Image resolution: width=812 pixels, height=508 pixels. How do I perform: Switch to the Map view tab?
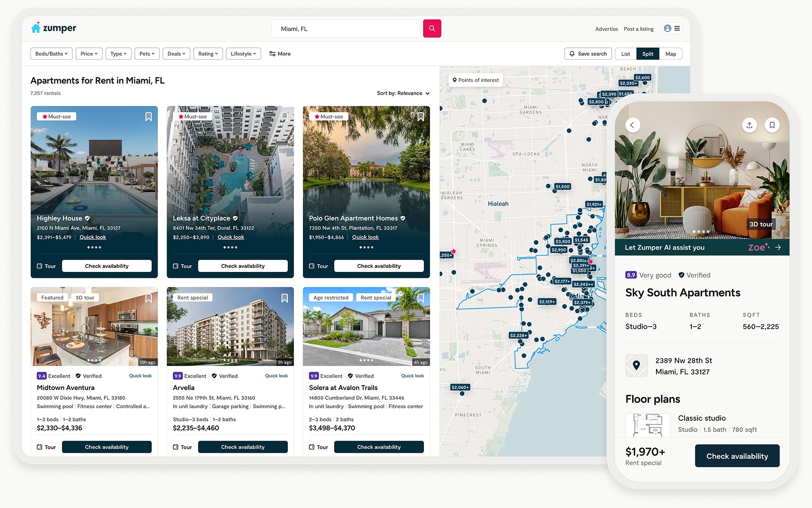(671, 54)
